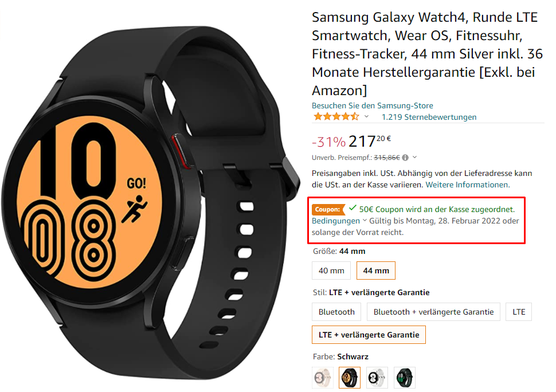
Task: Choose the green watch color thumbnail
Action: click(x=404, y=378)
